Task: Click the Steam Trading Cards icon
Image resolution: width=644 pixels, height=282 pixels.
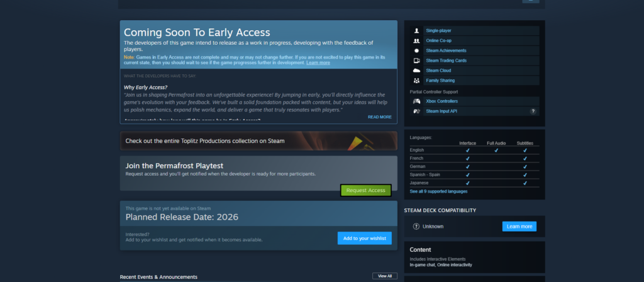Action: 416,60
